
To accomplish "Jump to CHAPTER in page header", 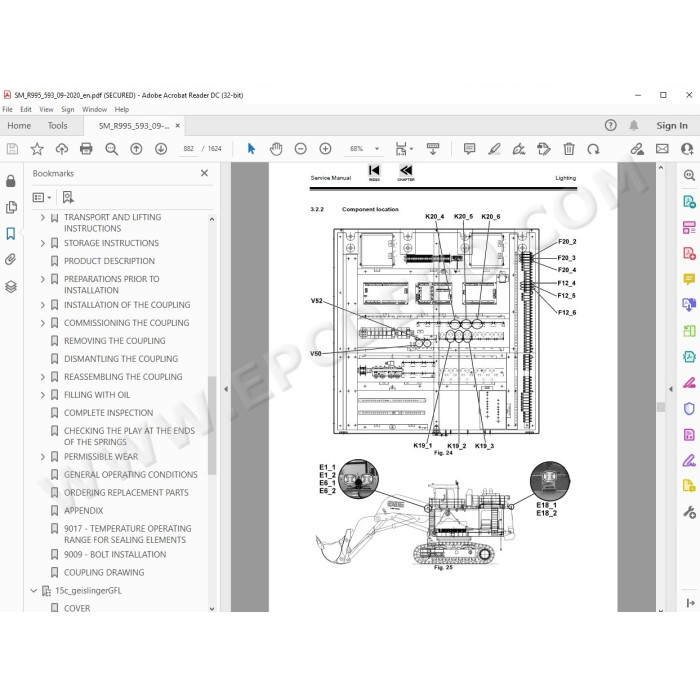I will [x=406, y=172].
